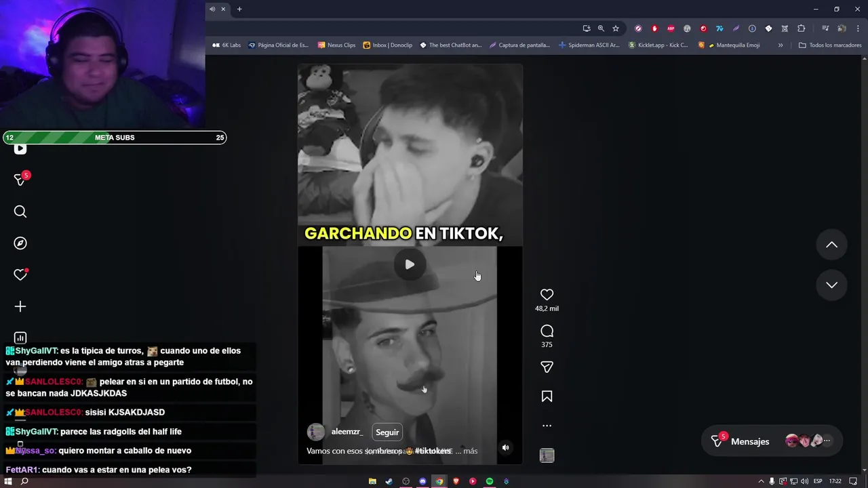Open the Todos los marcadores folder
The height and width of the screenshot is (488, 868).
pyautogui.click(x=830, y=45)
